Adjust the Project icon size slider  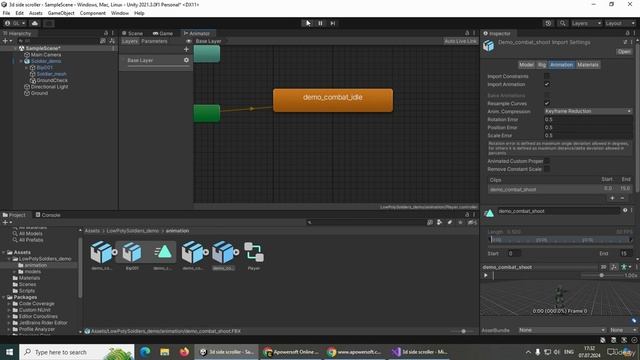(463, 331)
